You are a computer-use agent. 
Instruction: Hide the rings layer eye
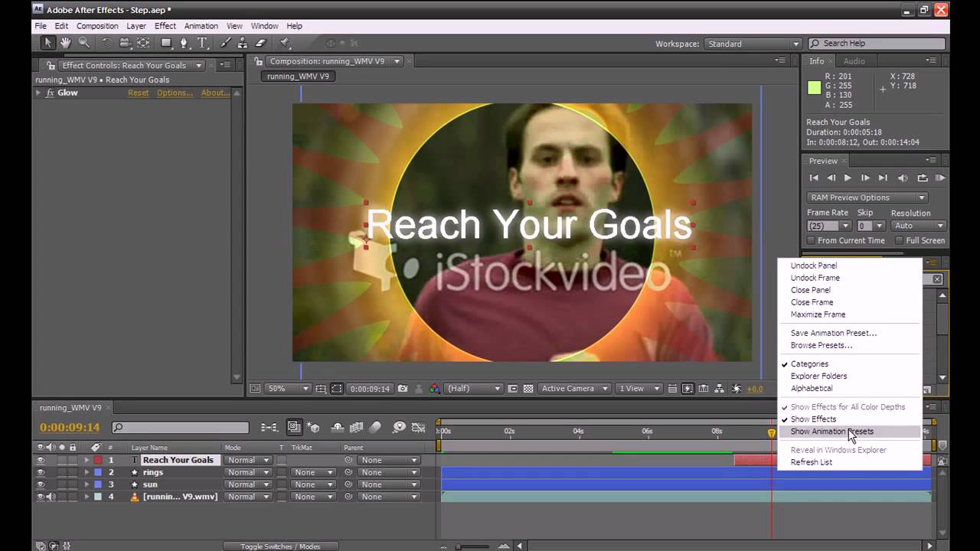point(41,472)
